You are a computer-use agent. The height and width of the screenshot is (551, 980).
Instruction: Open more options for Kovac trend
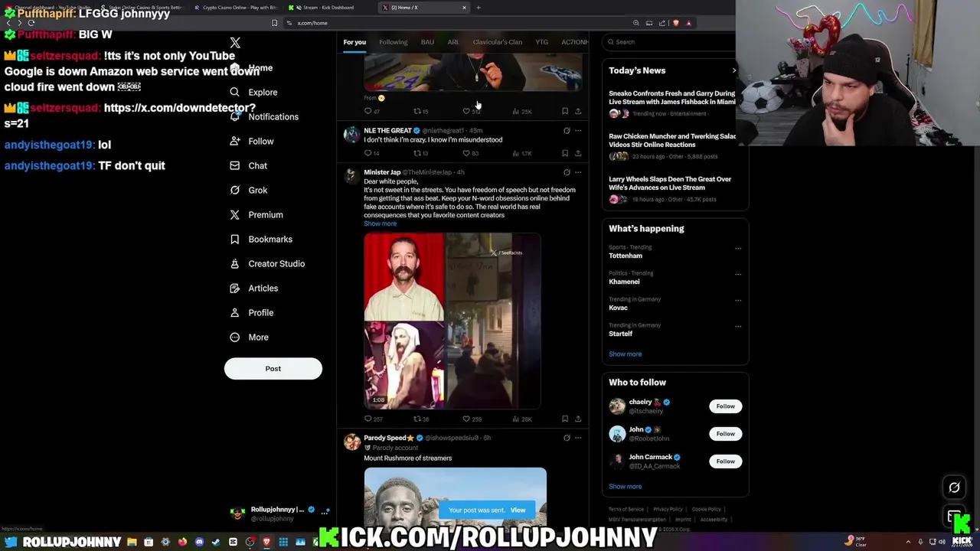(738, 300)
